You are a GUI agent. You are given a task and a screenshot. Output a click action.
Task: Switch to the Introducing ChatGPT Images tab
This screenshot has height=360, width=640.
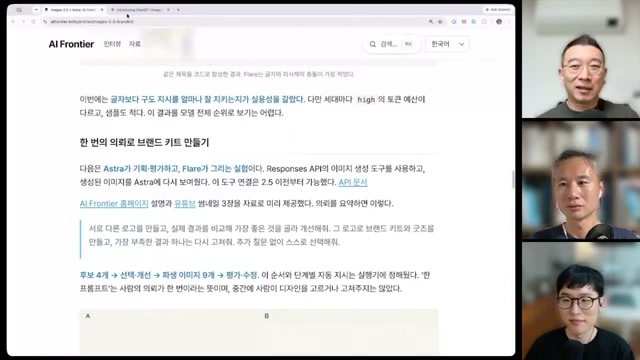tap(139, 9)
